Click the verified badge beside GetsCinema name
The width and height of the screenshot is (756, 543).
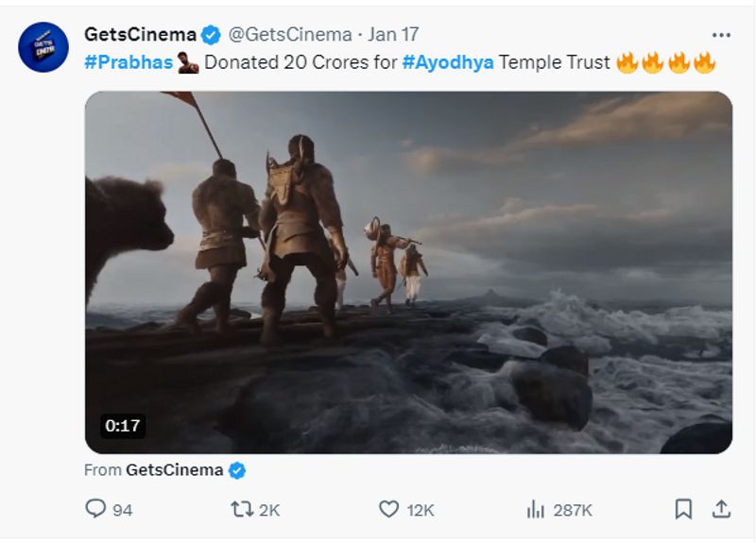211,35
